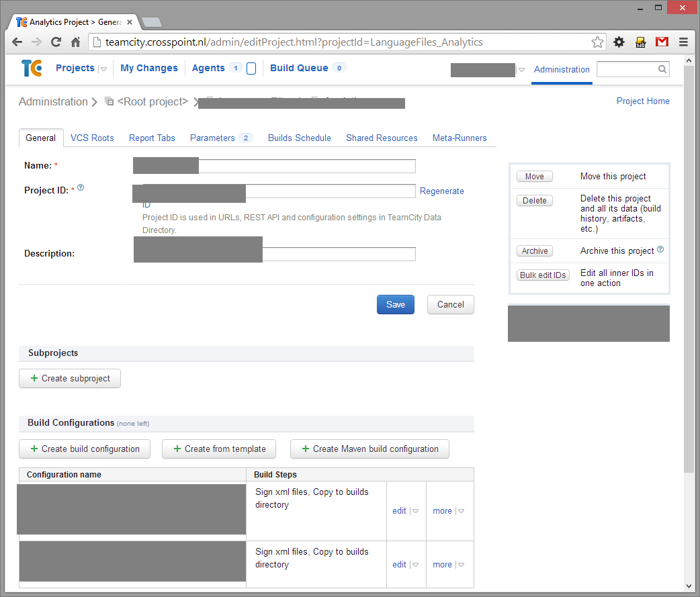Expand the Projects dropdown arrow
Image resolution: width=700 pixels, height=597 pixels.
click(103, 68)
